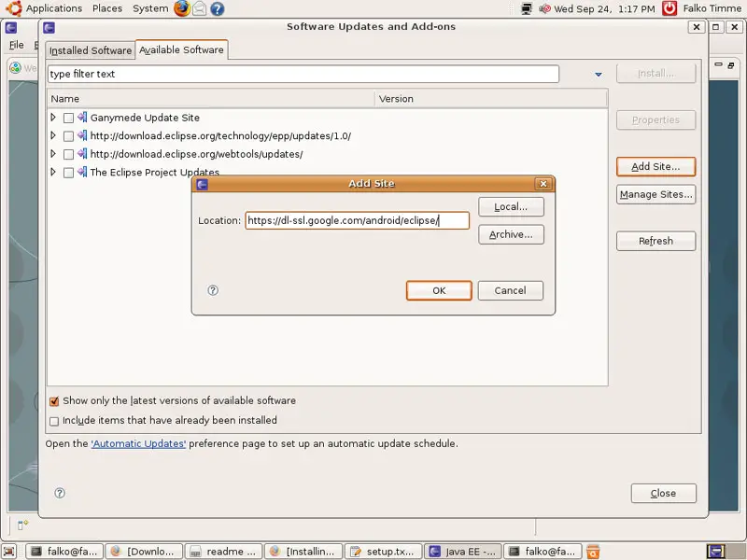Click the Version column header

click(x=491, y=99)
